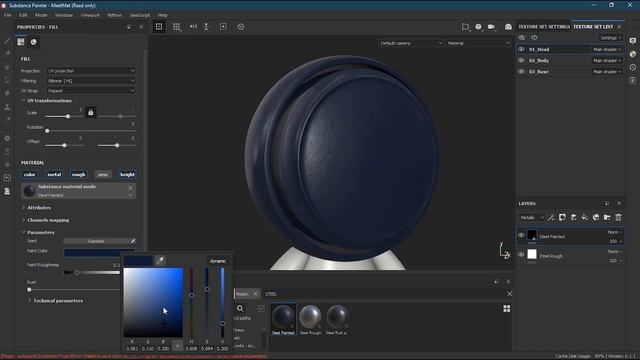Screen dimensions: 640x360
Task: Add smart material icon in Layers toolbar
Action: [596, 218]
